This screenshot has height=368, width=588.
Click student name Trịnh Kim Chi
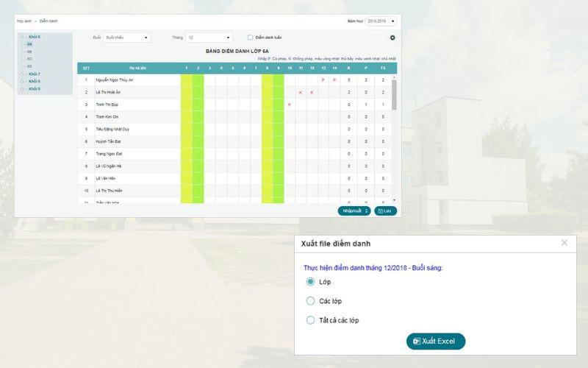point(107,117)
